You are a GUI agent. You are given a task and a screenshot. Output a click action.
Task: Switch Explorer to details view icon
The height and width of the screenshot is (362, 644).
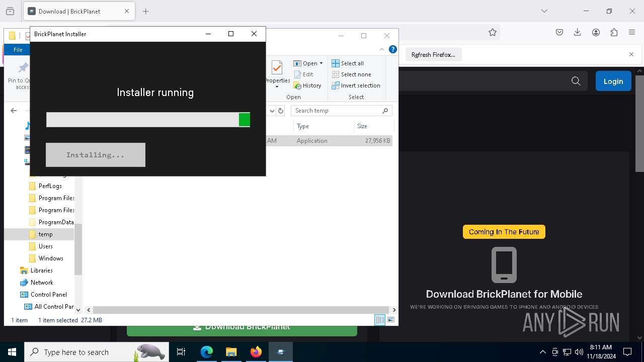(x=380, y=320)
